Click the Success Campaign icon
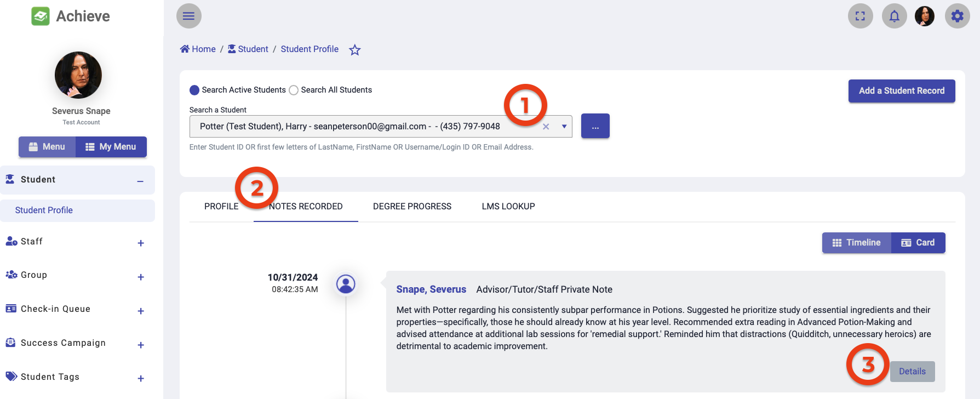980x399 pixels. coord(10,343)
